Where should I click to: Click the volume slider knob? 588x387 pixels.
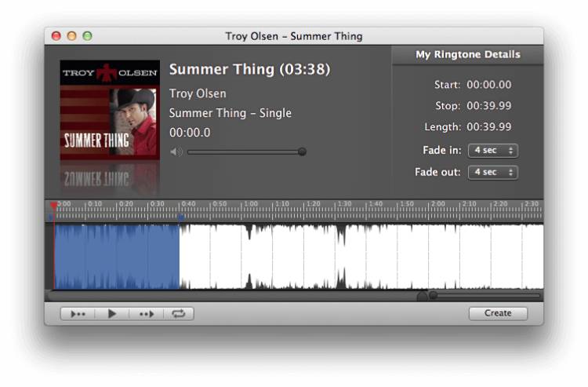(x=302, y=152)
